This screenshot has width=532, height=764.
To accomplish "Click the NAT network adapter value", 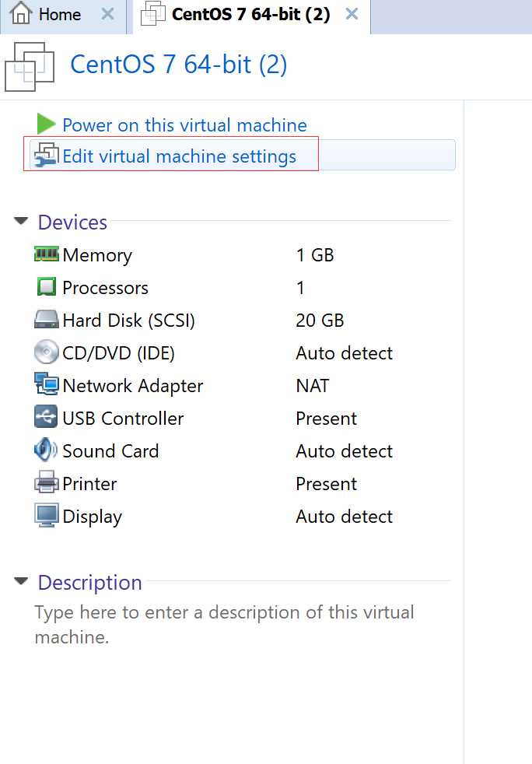I will [x=313, y=385].
